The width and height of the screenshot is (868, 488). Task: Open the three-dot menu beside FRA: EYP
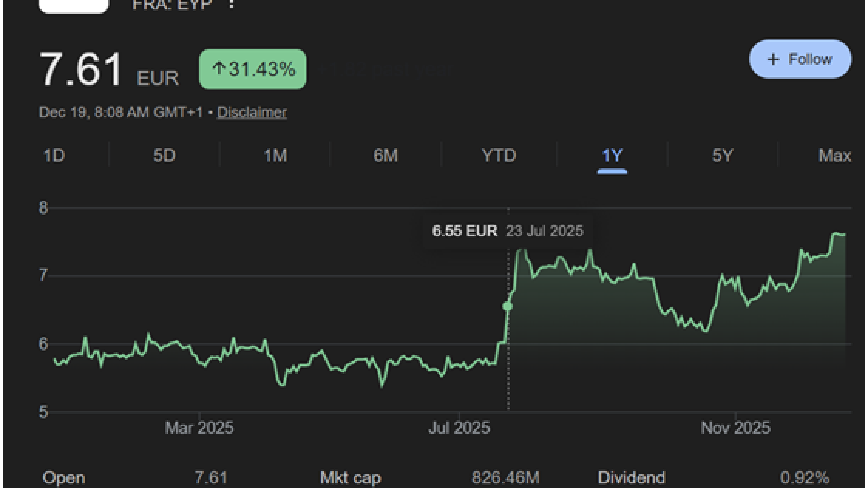coord(231,4)
